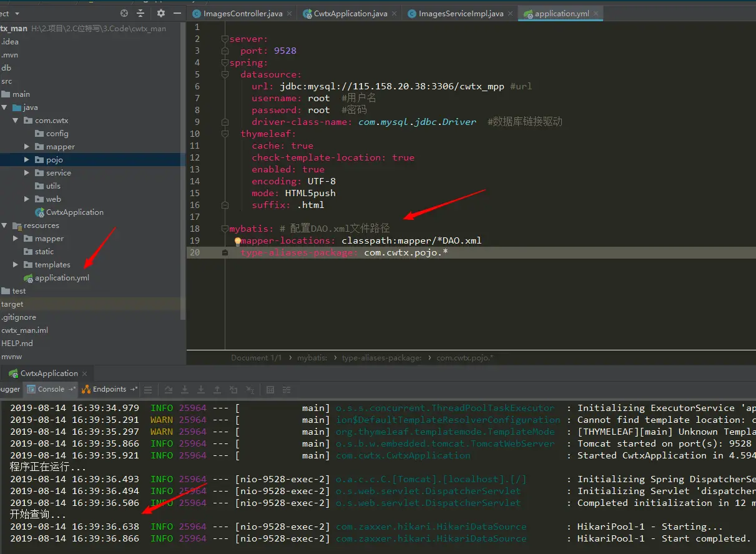The image size is (756, 554).
Task: Select application.yml in project tree
Action: 62,278
